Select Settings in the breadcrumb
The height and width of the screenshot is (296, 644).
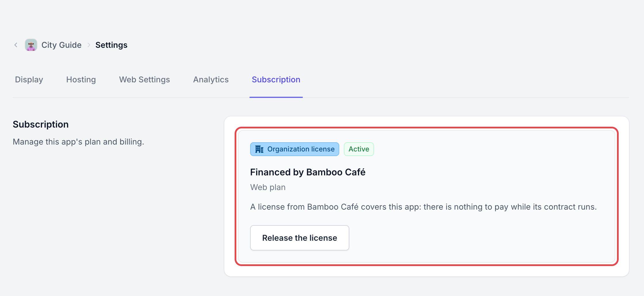point(111,45)
